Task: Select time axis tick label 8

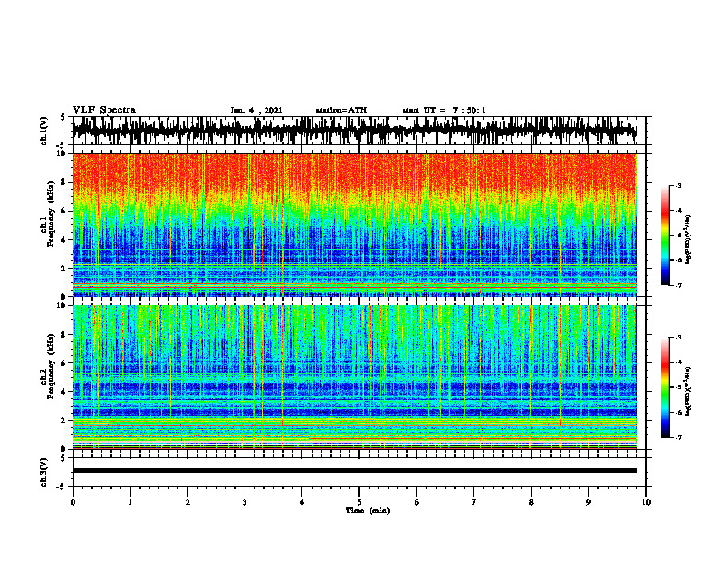Action: pos(531,502)
